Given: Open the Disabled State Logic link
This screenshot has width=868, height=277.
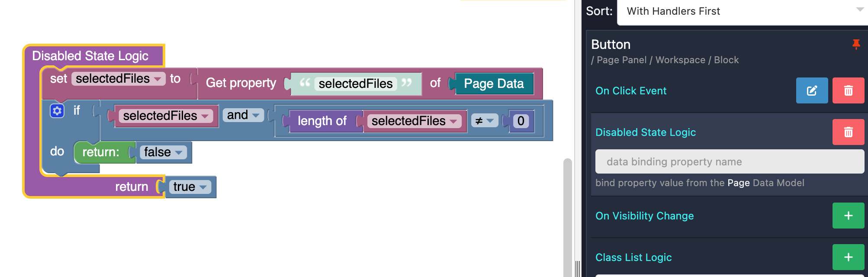Looking at the screenshot, I should 645,132.
